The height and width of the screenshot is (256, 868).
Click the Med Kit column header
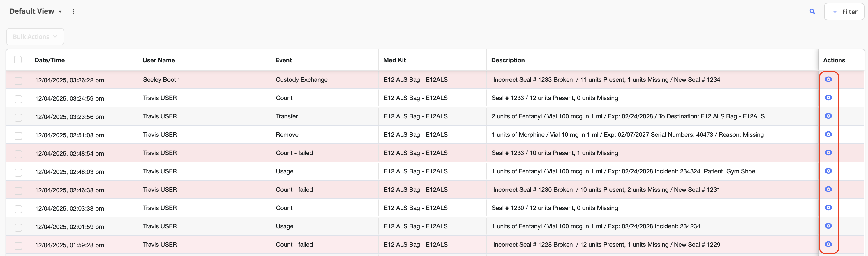click(x=394, y=60)
